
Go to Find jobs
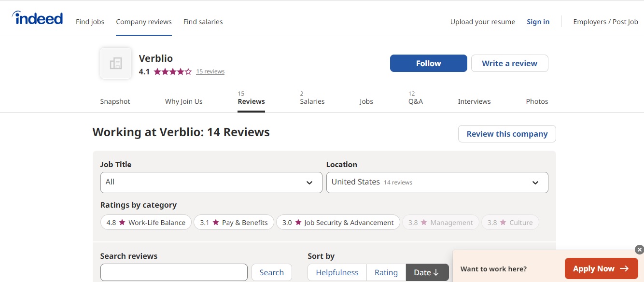pyautogui.click(x=90, y=22)
